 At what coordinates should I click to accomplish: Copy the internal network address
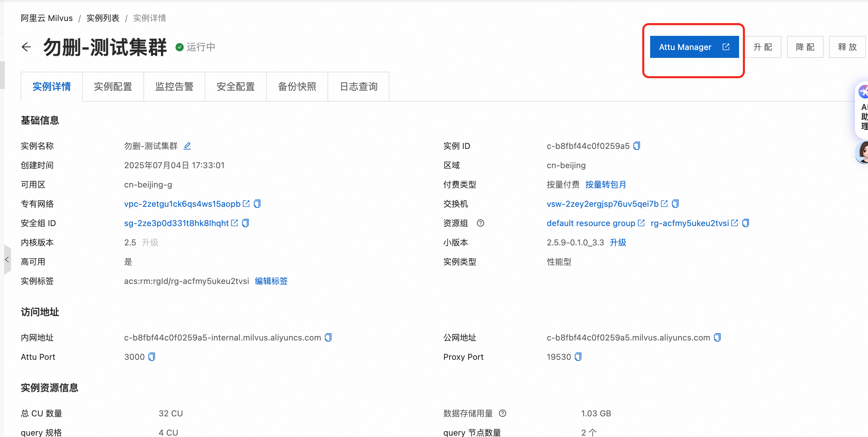click(x=328, y=337)
